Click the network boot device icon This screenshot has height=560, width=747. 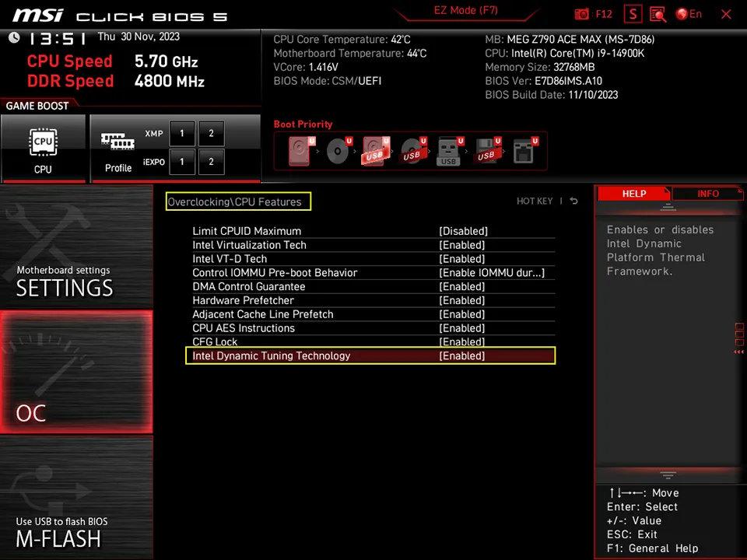pos(525,151)
